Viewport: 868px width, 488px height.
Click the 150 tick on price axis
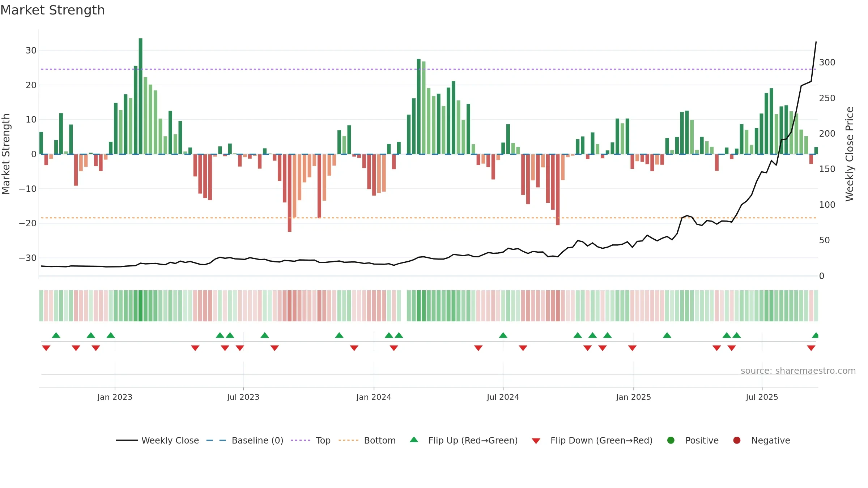pyautogui.click(x=827, y=169)
